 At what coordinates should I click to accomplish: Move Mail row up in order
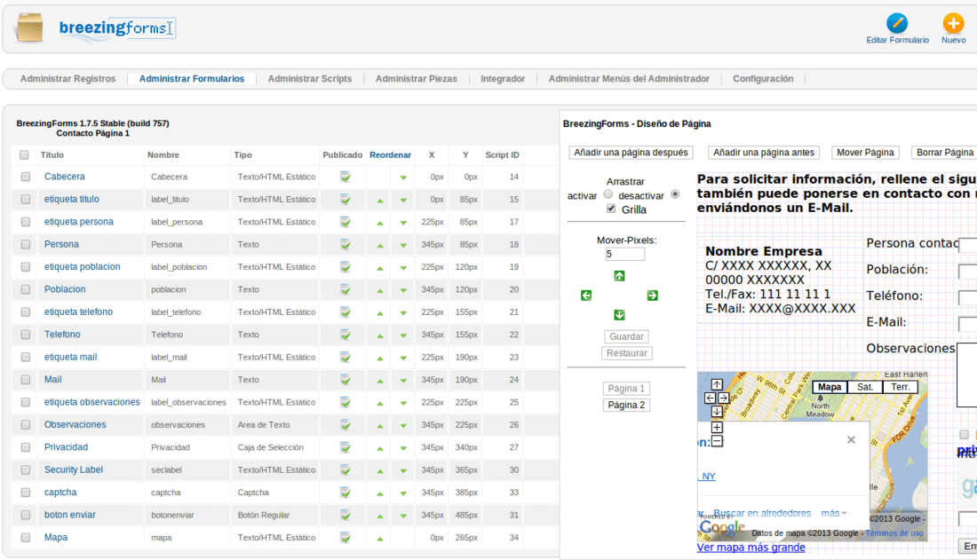click(380, 381)
